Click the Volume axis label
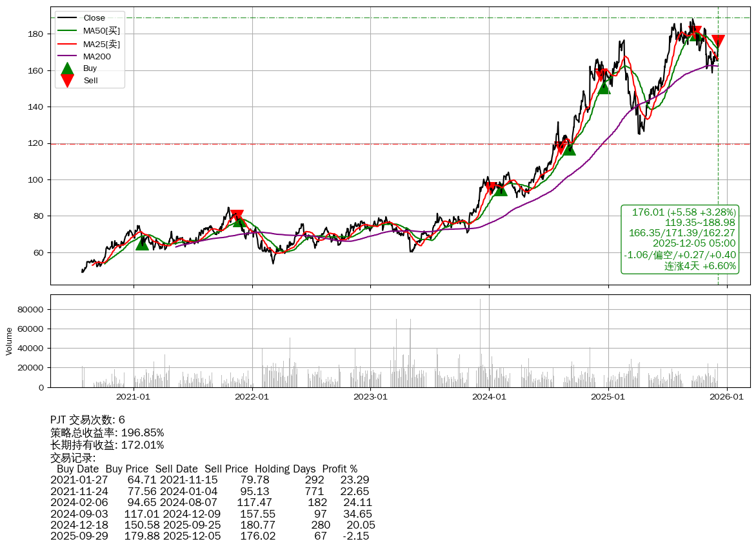This screenshot has height=548, width=756. 9,341
